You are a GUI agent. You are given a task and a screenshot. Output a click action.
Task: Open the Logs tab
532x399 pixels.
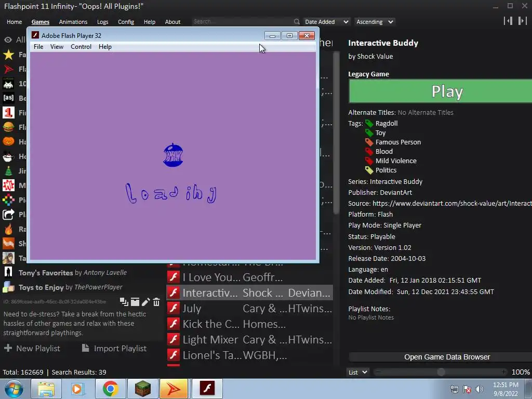pos(102,22)
